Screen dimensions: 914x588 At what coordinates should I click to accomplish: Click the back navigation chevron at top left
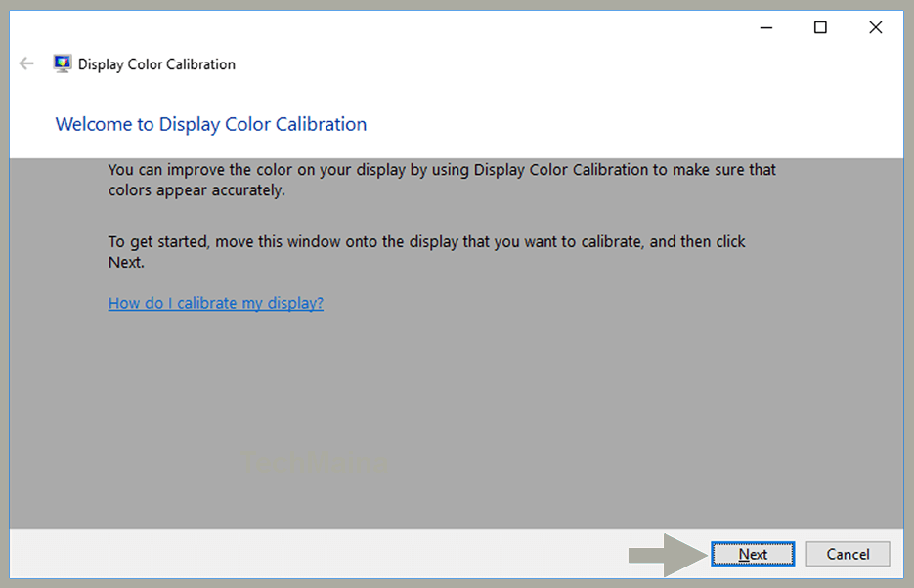[x=26, y=63]
